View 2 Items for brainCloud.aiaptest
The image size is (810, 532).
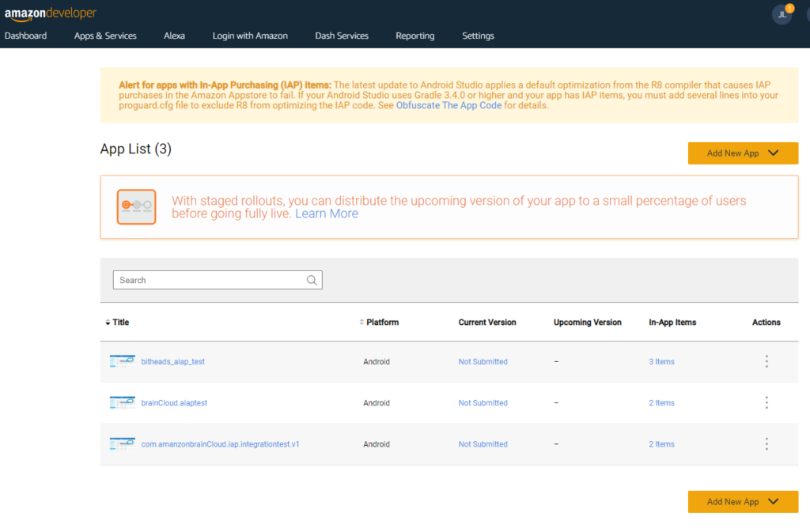662,403
